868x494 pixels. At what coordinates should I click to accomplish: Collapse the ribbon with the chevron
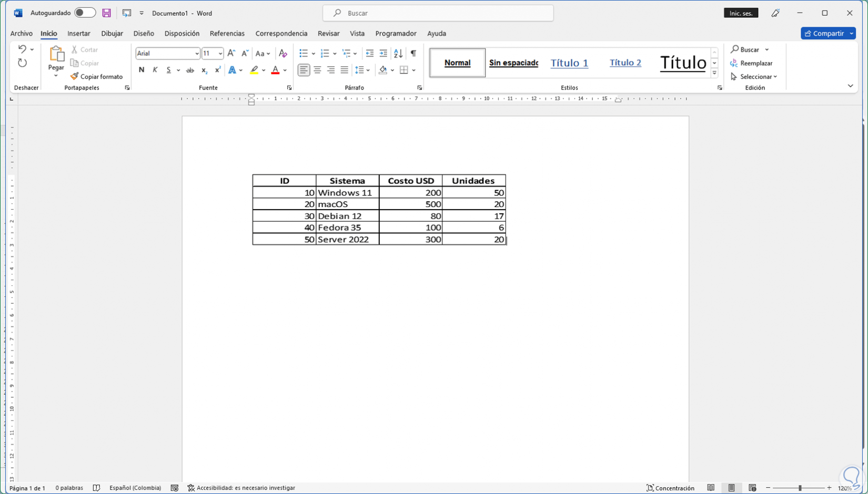click(x=851, y=86)
